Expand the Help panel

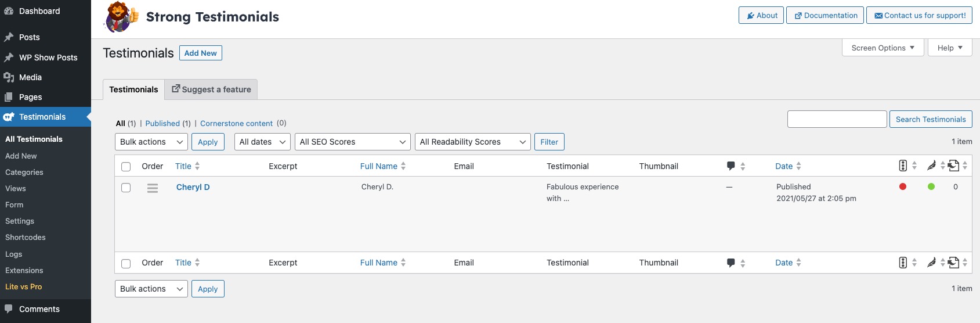coord(950,48)
